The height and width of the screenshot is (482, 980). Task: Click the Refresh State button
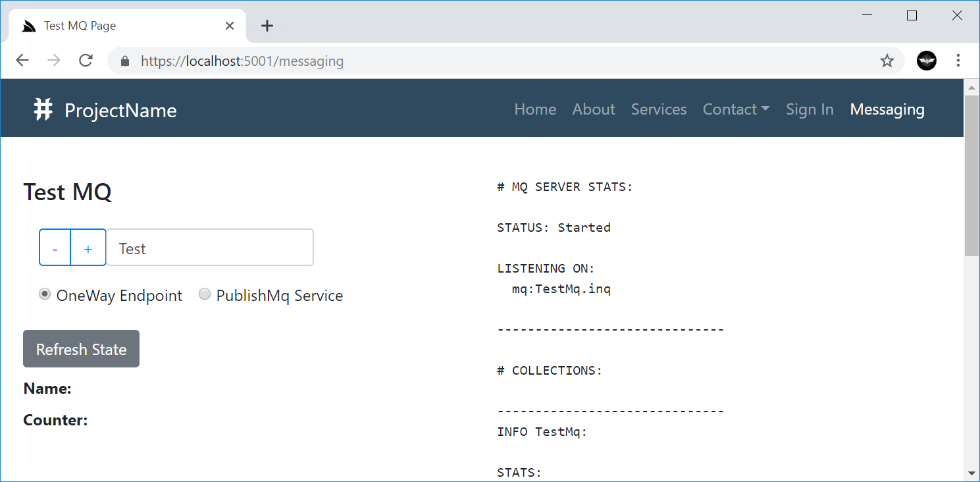point(81,349)
